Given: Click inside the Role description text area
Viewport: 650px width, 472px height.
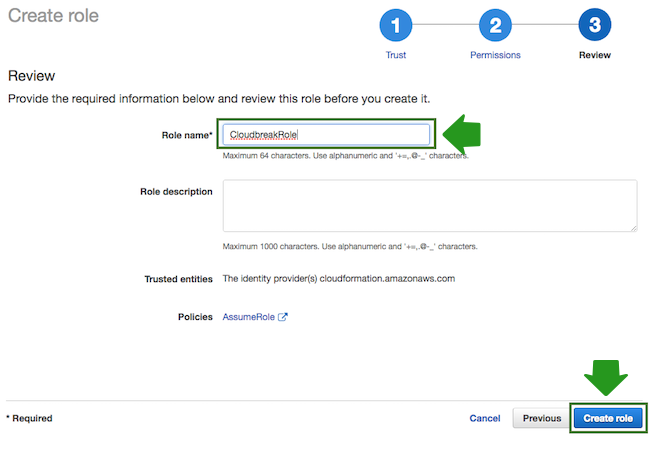Looking at the screenshot, I should 429,205.
